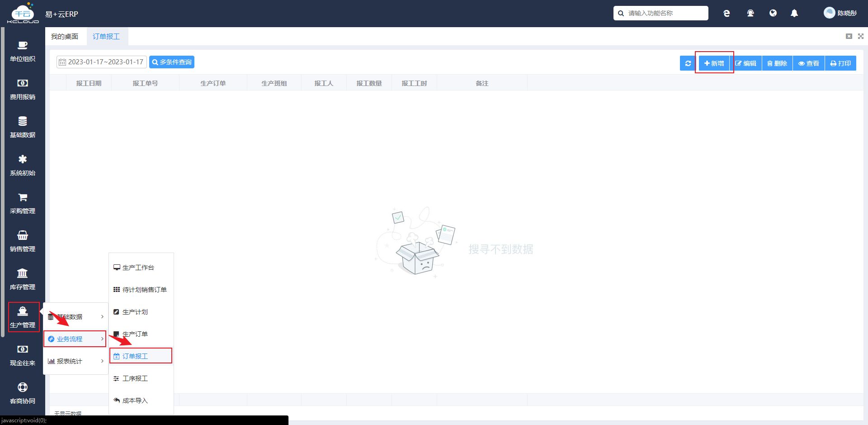Click the 多条件查询 multi-condition search button

[x=172, y=62]
